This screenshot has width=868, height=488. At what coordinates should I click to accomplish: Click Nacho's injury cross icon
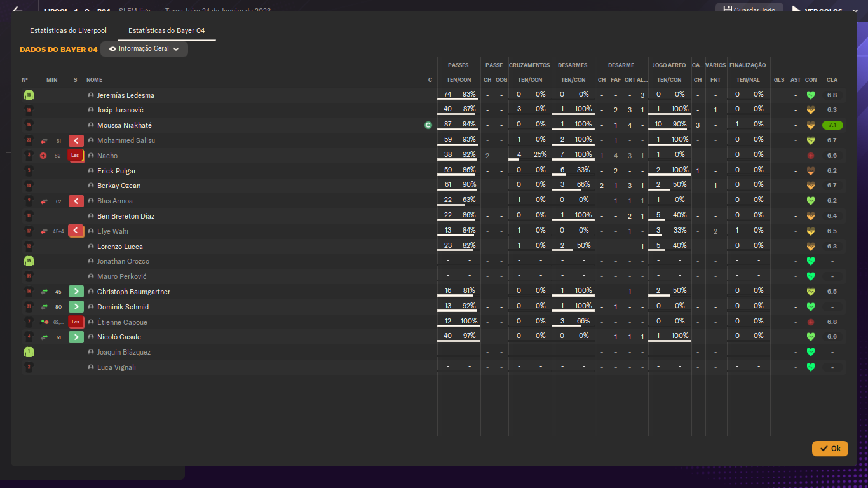pyautogui.click(x=43, y=156)
